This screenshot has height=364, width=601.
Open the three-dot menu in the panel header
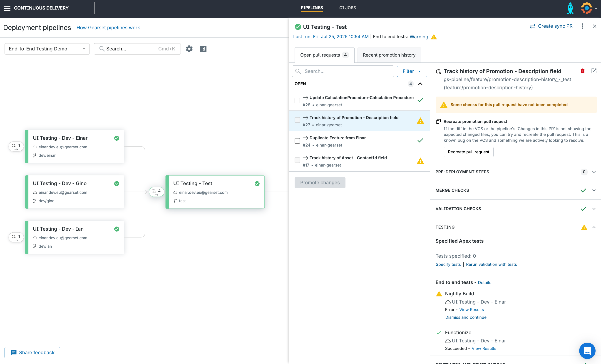[582, 26]
